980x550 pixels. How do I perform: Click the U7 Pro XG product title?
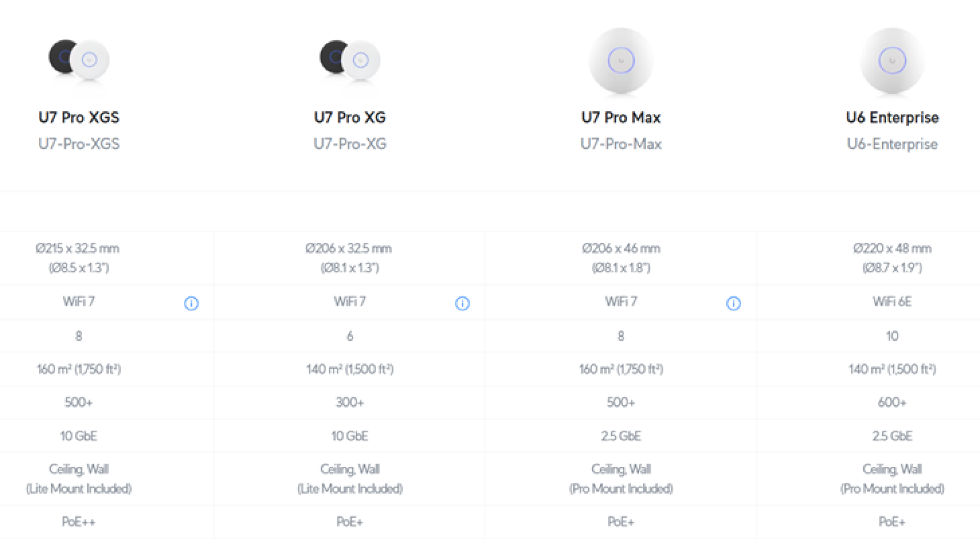[x=350, y=117]
